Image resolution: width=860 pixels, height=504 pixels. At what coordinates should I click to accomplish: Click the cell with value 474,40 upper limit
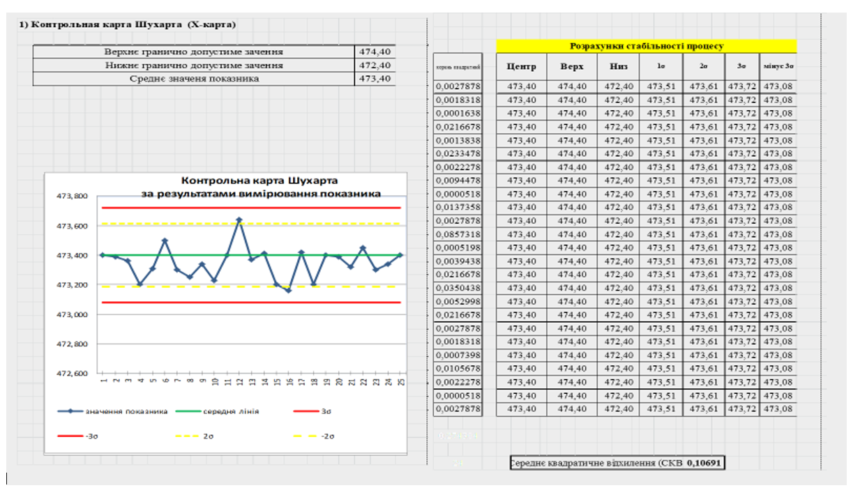point(375,52)
